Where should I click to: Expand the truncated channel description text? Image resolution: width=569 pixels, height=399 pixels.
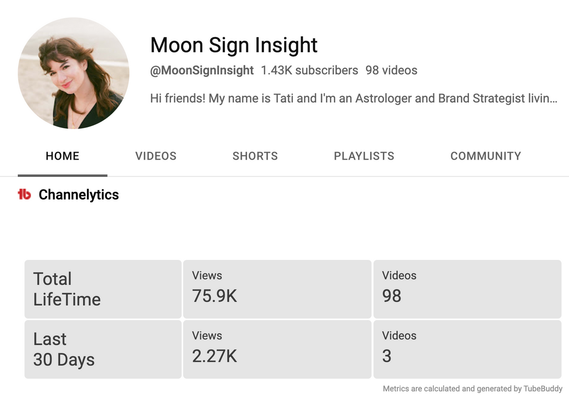coord(354,98)
